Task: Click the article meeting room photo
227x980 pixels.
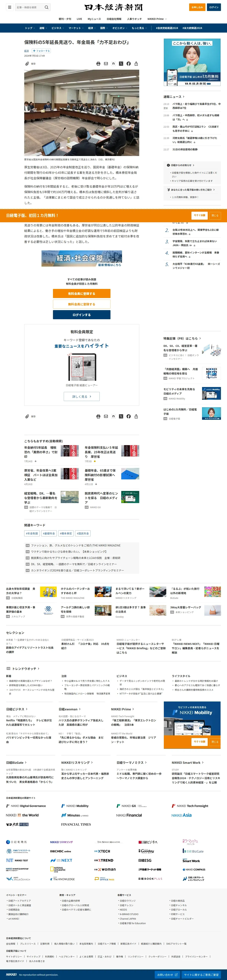Action: (82, 113)
